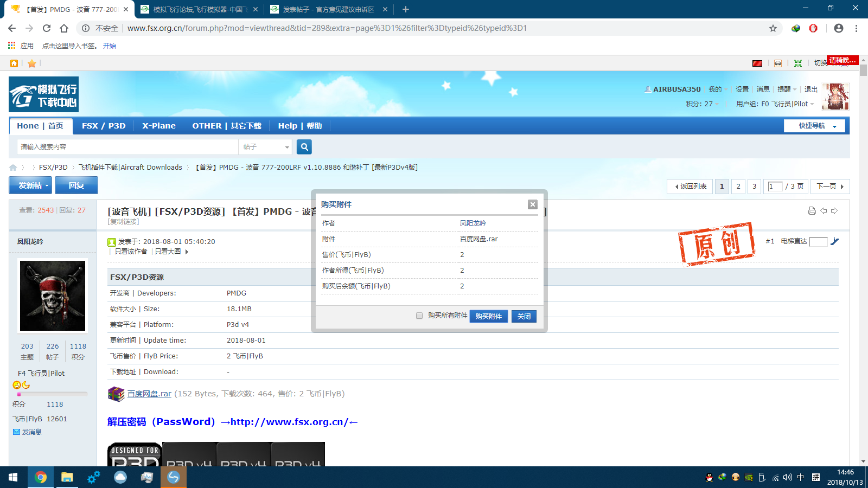Screen dimensions: 868x488
Task: Download the 百度网盘.rar attachment
Action: pyautogui.click(x=149, y=394)
